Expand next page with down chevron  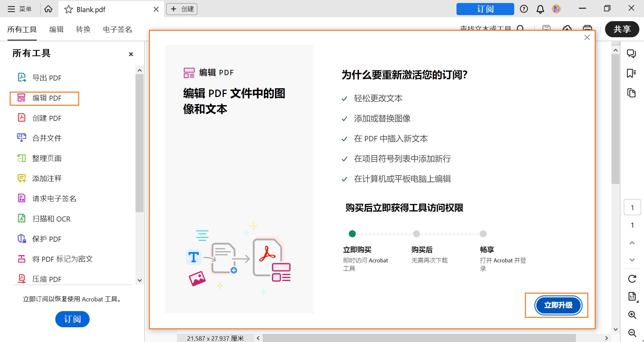pyautogui.click(x=632, y=259)
